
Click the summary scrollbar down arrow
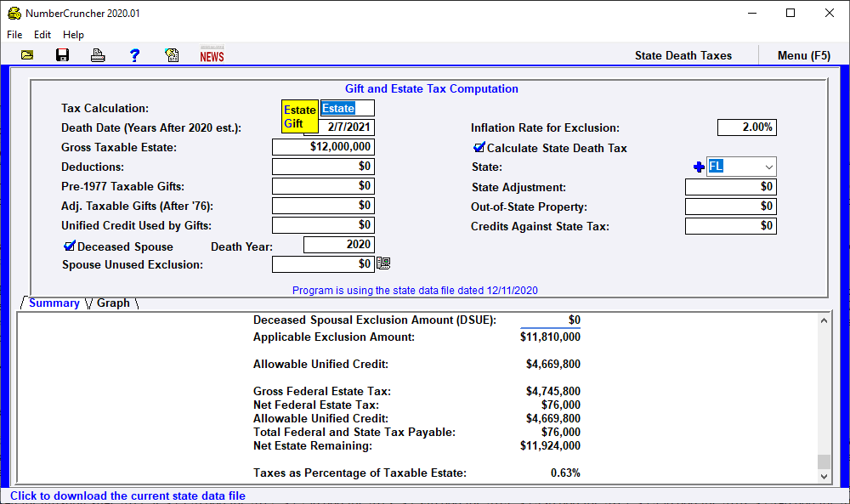tap(824, 476)
